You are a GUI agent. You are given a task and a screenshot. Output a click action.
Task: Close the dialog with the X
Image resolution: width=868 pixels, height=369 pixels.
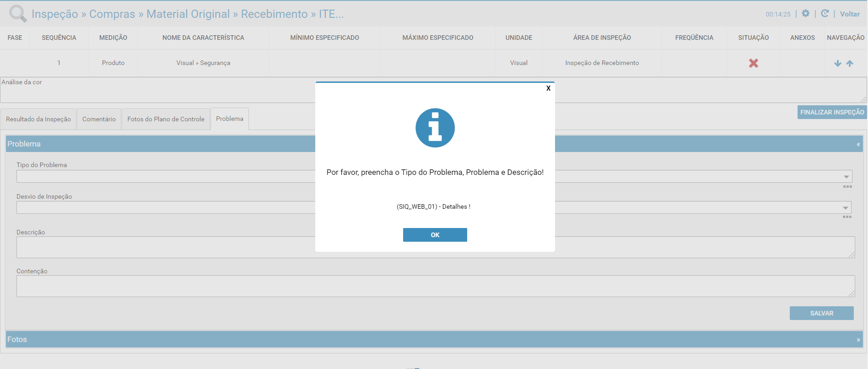pyautogui.click(x=548, y=88)
